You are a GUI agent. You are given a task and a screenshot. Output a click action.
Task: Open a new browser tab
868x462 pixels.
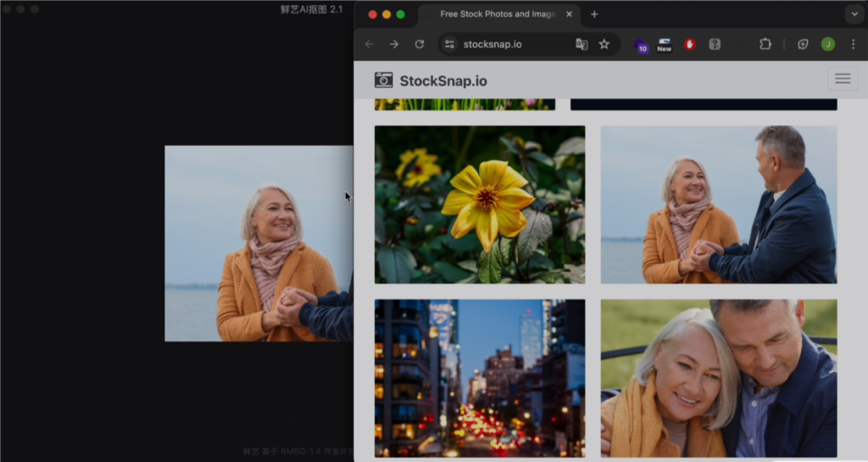click(x=594, y=14)
